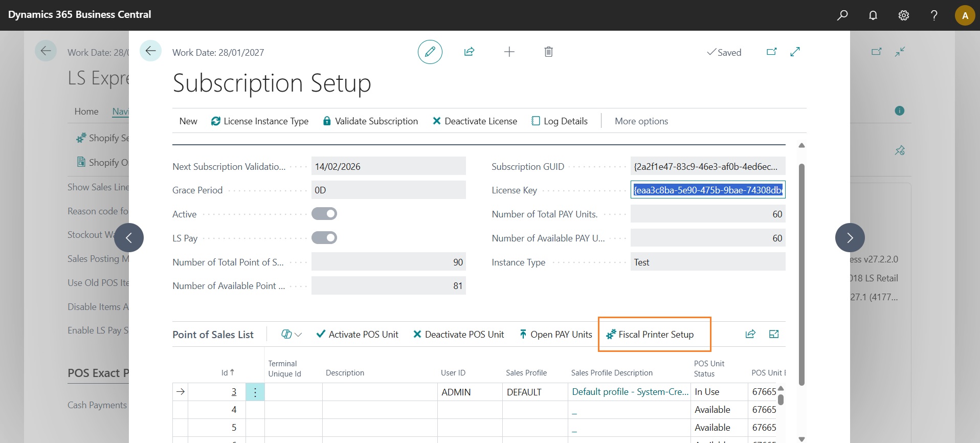Show row options for Id 3
This screenshot has height=443, width=980.
click(x=255, y=392)
